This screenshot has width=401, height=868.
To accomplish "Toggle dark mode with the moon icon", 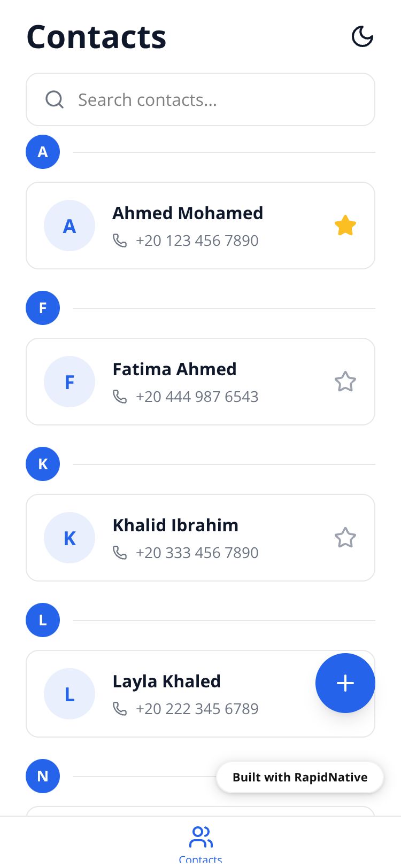I will click(362, 37).
